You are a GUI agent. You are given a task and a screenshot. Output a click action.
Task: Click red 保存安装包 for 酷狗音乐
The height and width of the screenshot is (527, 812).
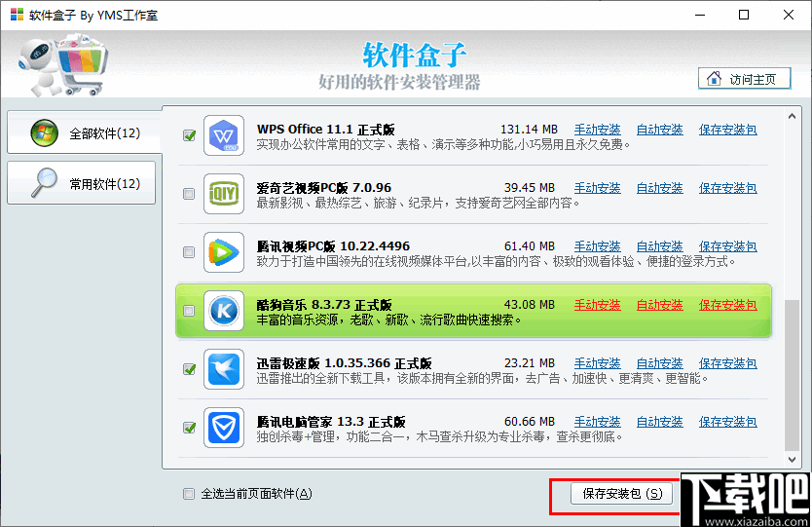pyautogui.click(x=727, y=305)
